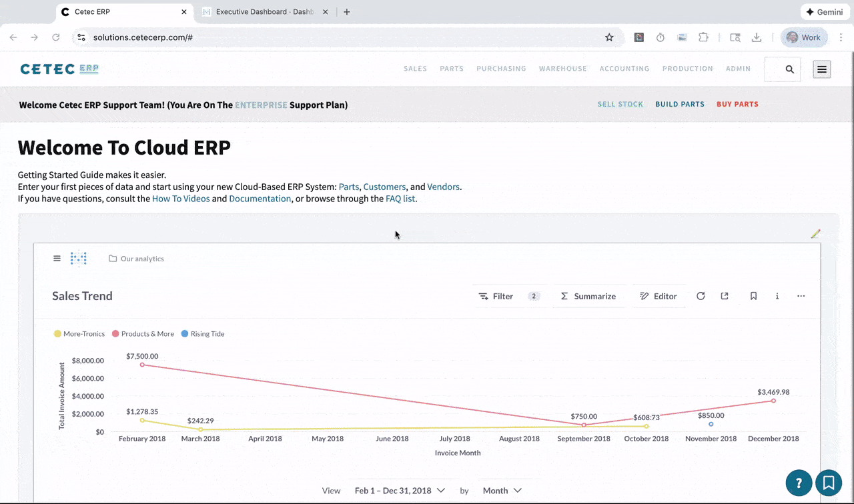854x504 pixels.
Task: Open the Documentation link
Action: click(x=260, y=199)
